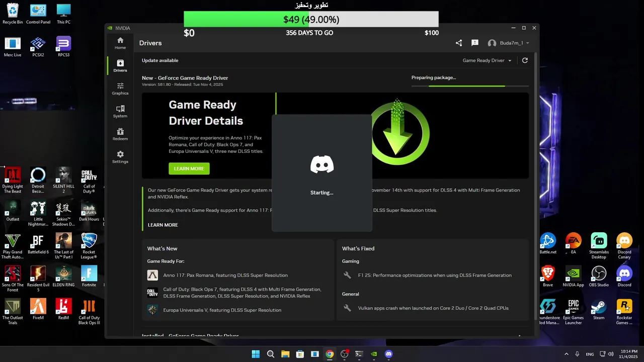Select This PC desktop icon
This screenshot has height=362, width=644.
click(x=63, y=14)
